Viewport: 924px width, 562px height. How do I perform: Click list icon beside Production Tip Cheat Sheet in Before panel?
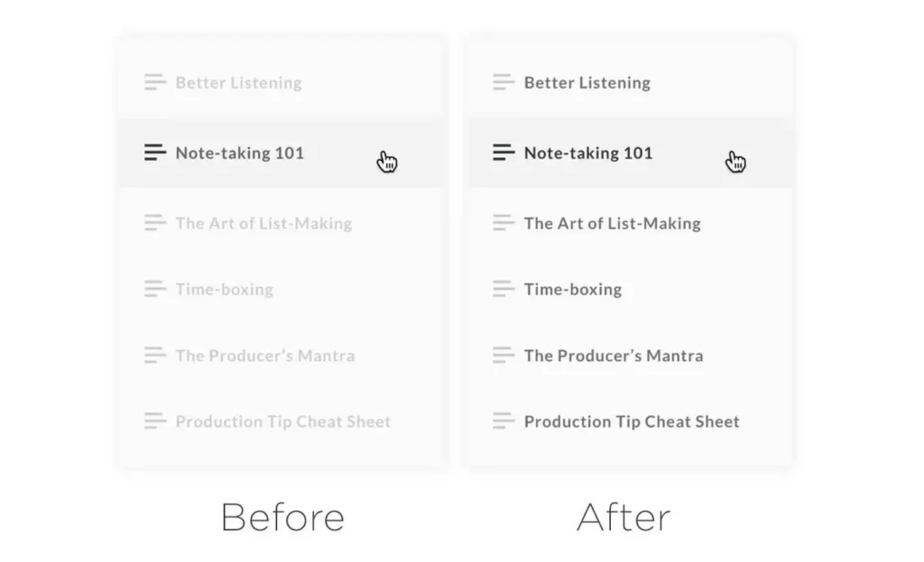(x=155, y=421)
